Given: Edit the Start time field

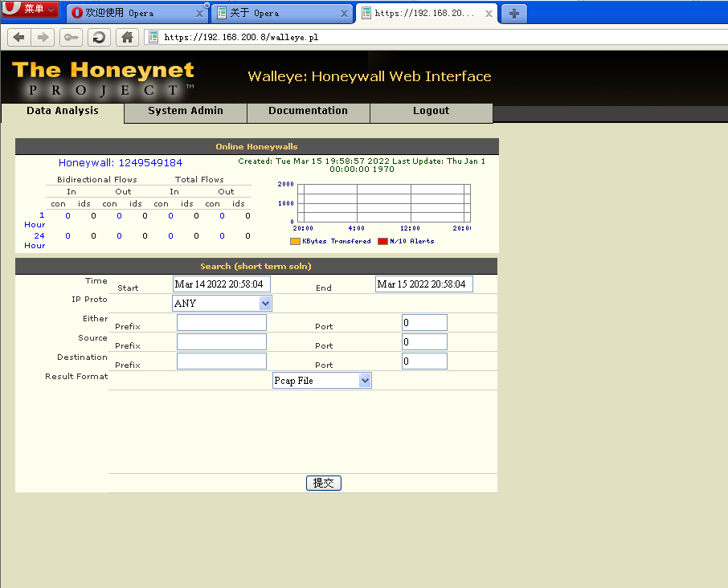Looking at the screenshot, I should (x=222, y=284).
